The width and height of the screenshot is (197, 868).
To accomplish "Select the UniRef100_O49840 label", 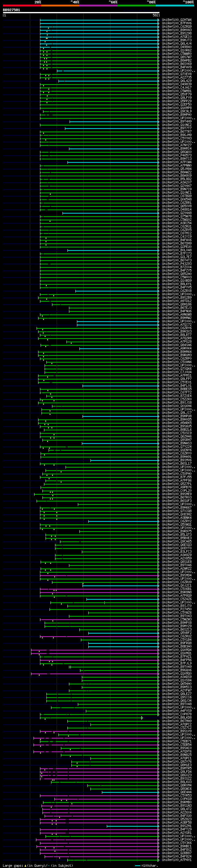I will click(x=177, y=47).
